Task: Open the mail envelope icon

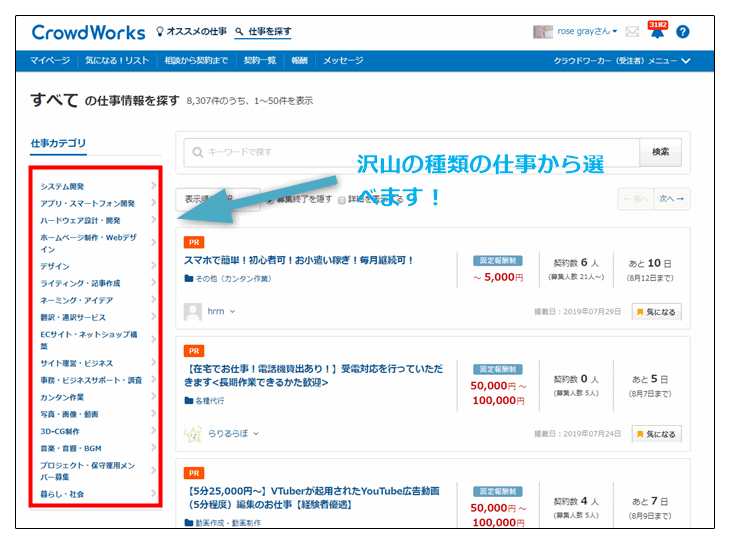Action: tap(632, 32)
